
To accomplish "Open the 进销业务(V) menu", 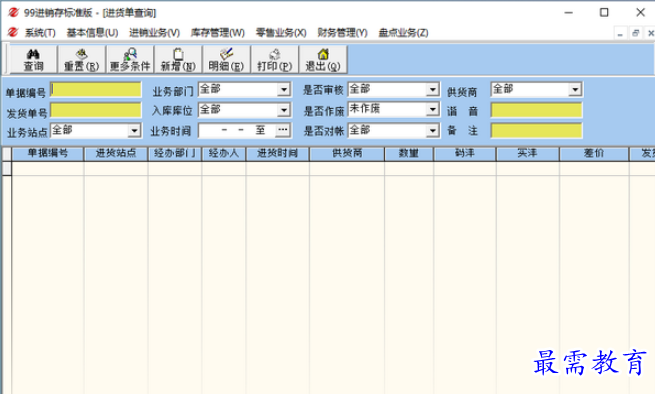I will [x=154, y=33].
